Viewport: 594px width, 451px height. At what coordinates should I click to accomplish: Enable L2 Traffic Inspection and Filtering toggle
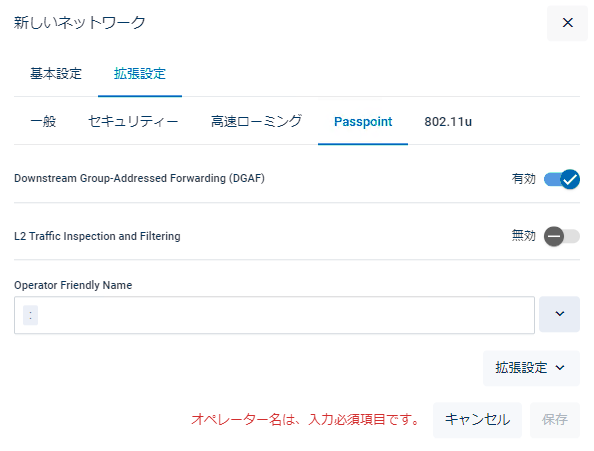[562, 236]
